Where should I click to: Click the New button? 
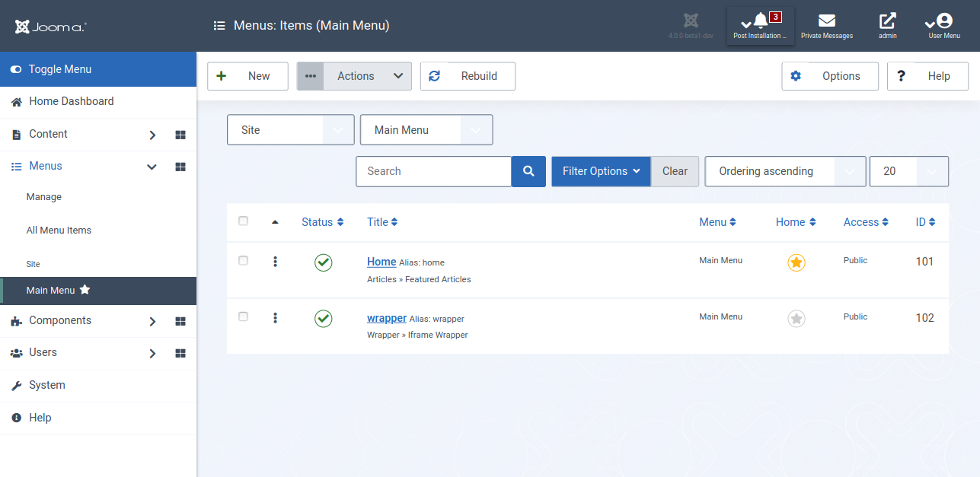[x=247, y=76]
